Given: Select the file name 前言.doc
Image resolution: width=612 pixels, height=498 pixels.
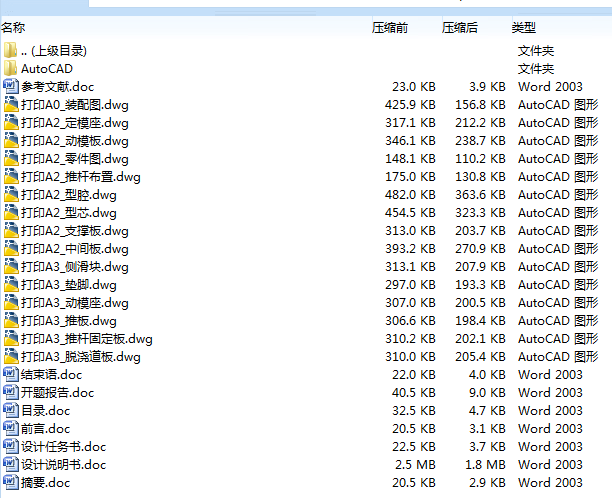Looking at the screenshot, I should [x=46, y=429].
